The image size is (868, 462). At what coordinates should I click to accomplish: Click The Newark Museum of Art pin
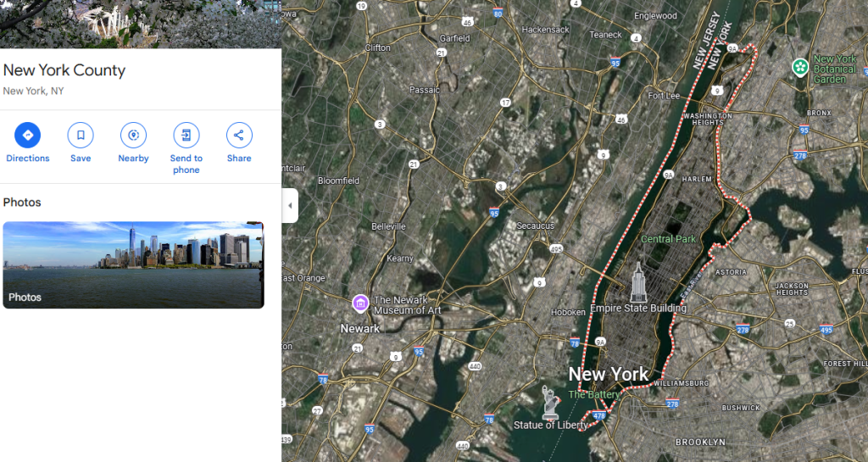[360, 303]
